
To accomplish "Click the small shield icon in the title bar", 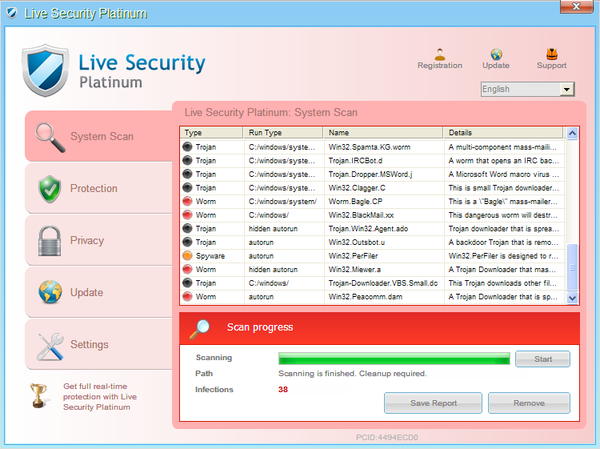I will (12, 13).
